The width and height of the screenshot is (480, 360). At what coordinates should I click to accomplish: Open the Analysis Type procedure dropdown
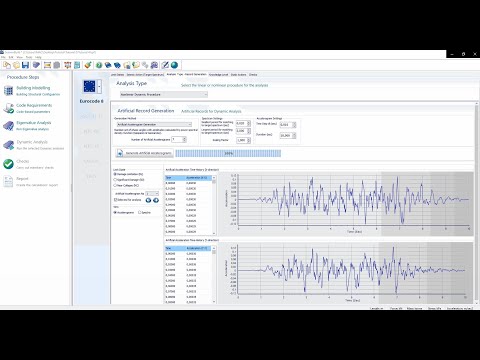tap(164, 95)
